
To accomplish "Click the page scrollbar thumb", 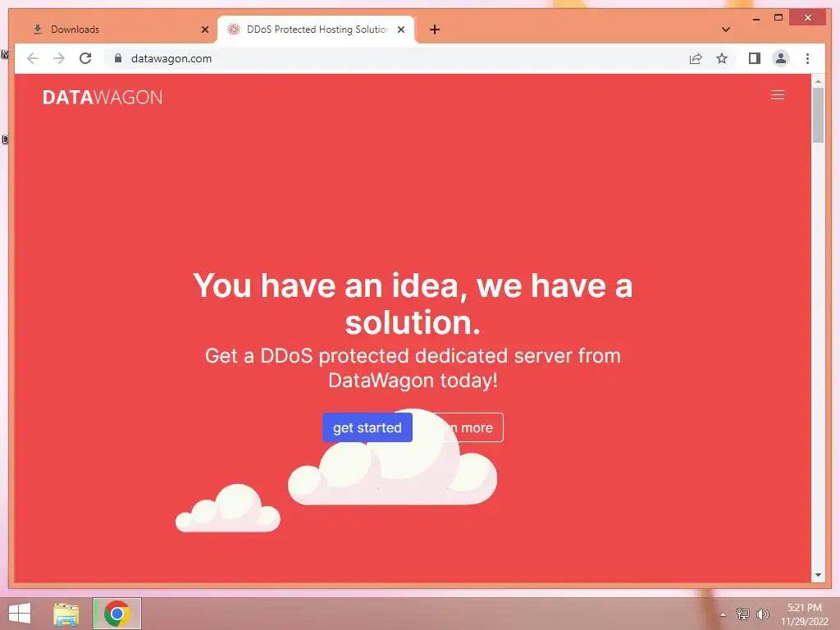I will [x=818, y=115].
